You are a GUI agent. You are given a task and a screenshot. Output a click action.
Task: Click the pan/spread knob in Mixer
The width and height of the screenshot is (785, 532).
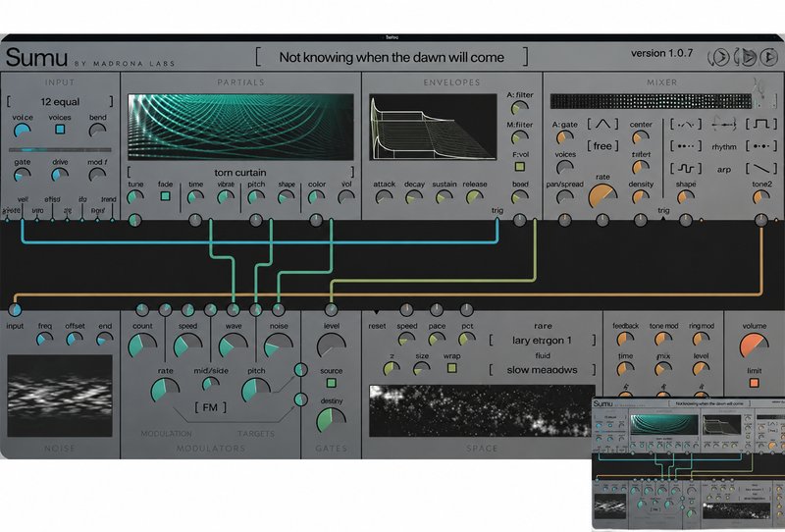(565, 197)
